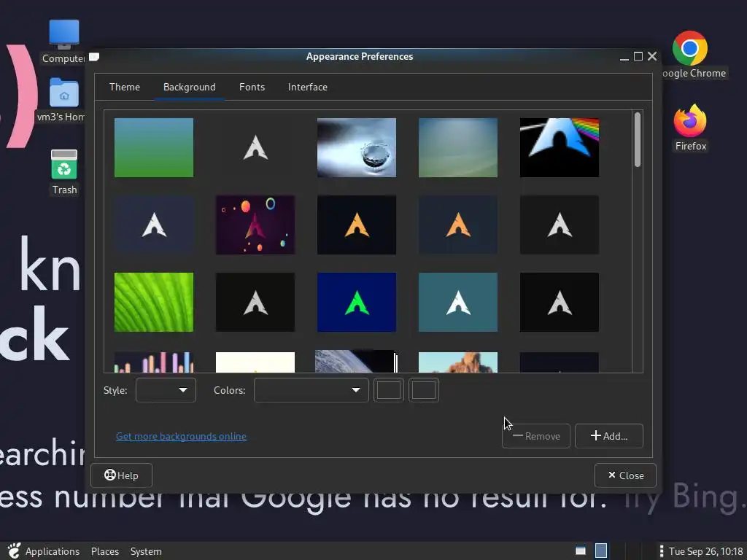Click the wallpaper list scrollbar

(x=638, y=139)
